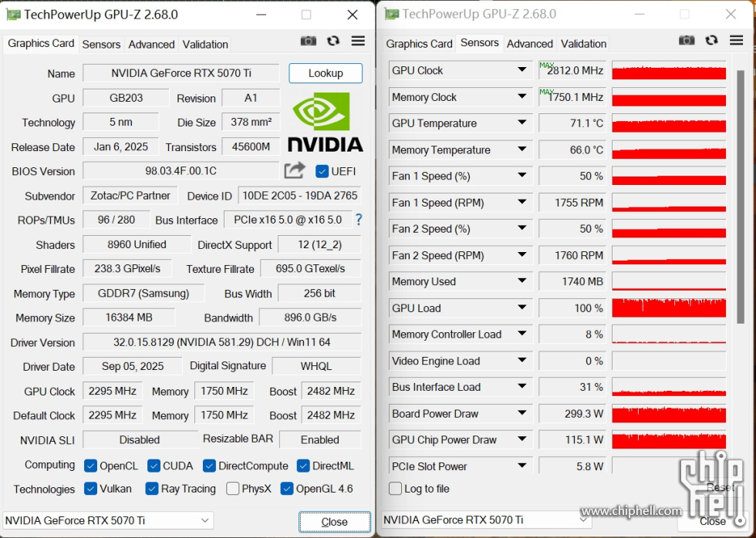This screenshot has height=538, width=756.
Task: Open the hamburger menu in the Graphics Card window
Action: pos(358,41)
